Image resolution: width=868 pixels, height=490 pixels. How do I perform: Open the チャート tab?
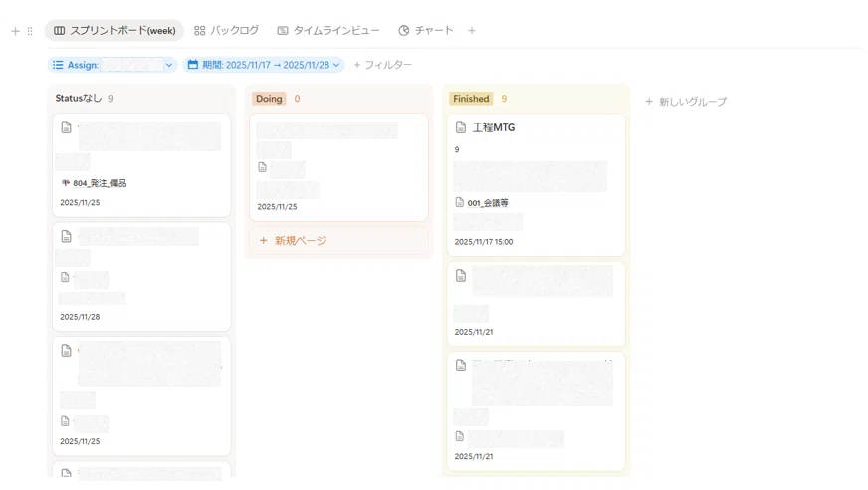tap(426, 31)
